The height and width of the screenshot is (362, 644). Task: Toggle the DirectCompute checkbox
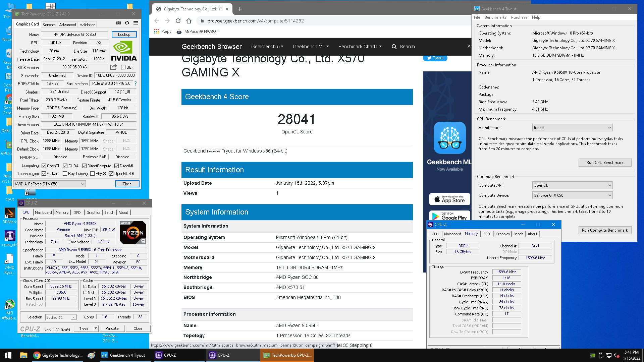pyautogui.click(x=84, y=166)
